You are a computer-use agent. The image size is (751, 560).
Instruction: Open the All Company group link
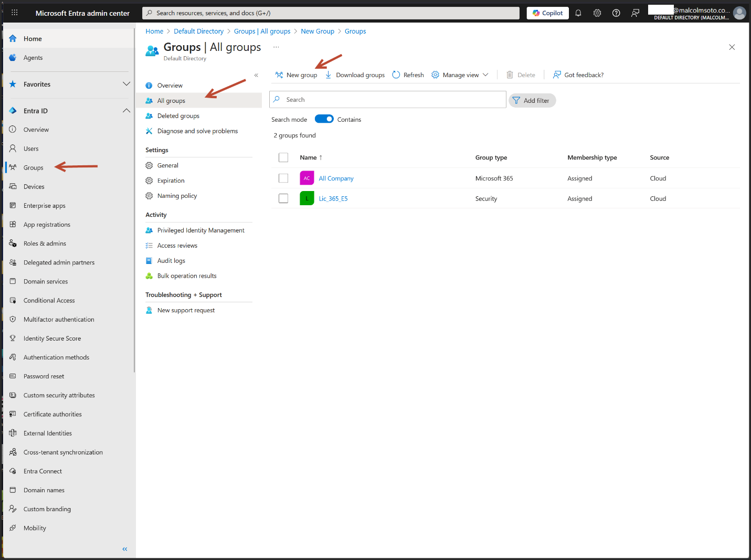(x=336, y=178)
